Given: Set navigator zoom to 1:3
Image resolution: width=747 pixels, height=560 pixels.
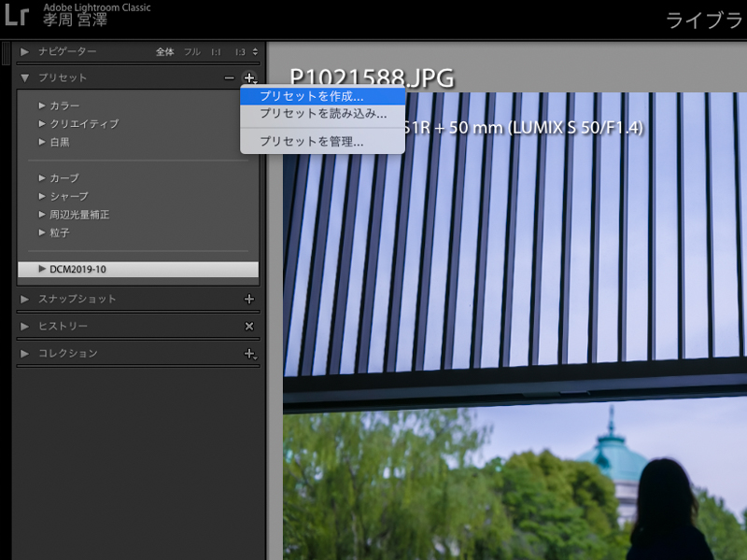Looking at the screenshot, I should 240,52.
